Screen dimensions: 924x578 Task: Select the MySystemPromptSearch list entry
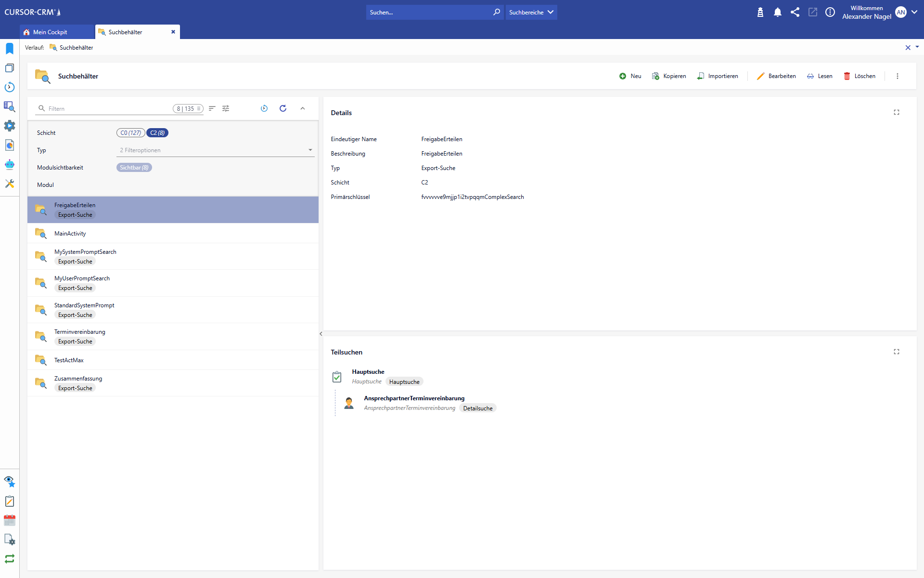173,257
